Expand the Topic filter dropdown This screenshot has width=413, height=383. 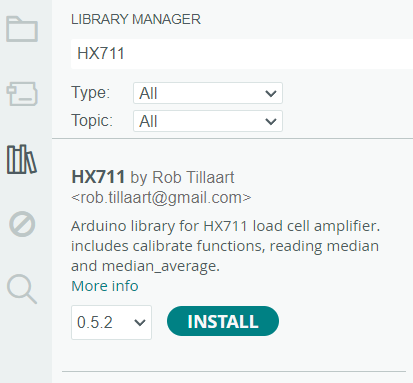208,121
